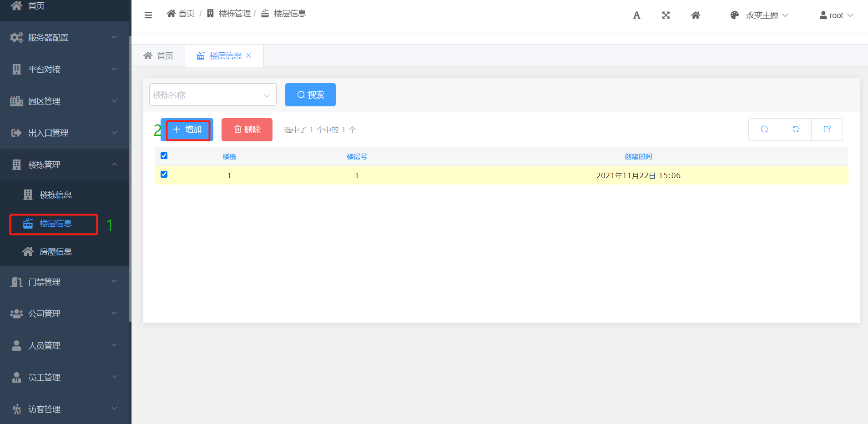Screen dimensions: 868x424
Task: Switch to the 首页 tab
Action: click(x=158, y=56)
